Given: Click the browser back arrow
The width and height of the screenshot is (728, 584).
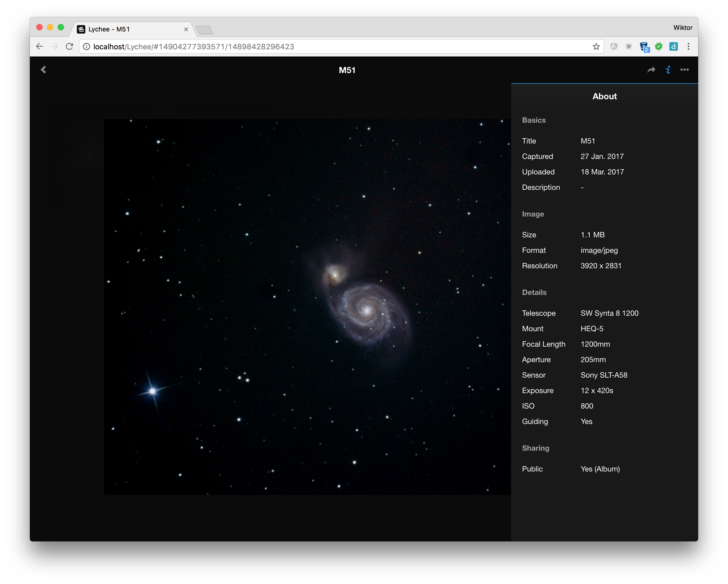Looking at the screenshot, I should tap(39, 47).
